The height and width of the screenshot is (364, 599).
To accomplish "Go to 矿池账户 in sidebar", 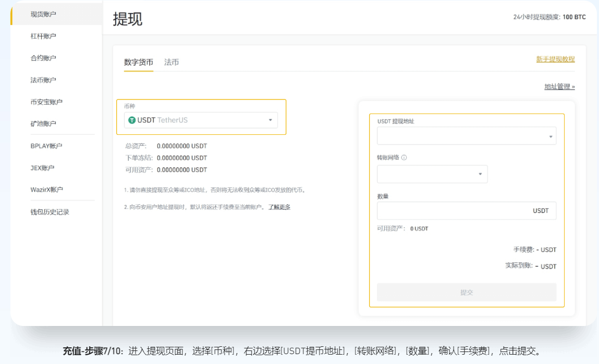I will [43, 123].
